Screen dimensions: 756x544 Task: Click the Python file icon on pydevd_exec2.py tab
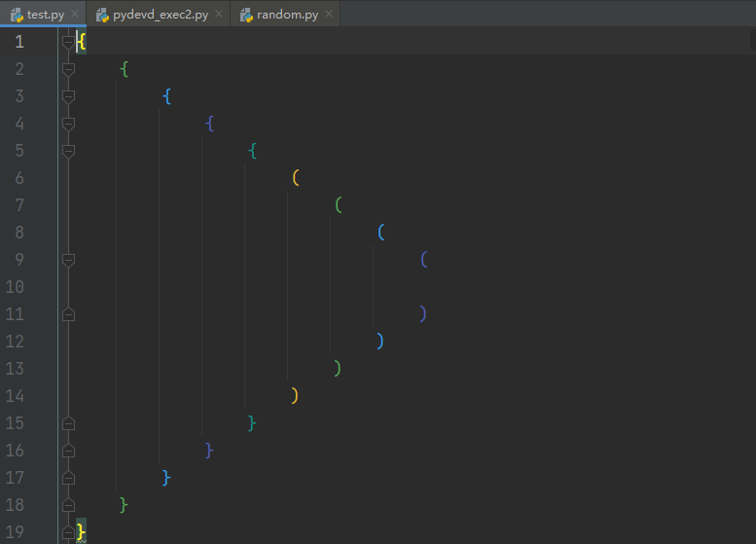tap(103, 15)
